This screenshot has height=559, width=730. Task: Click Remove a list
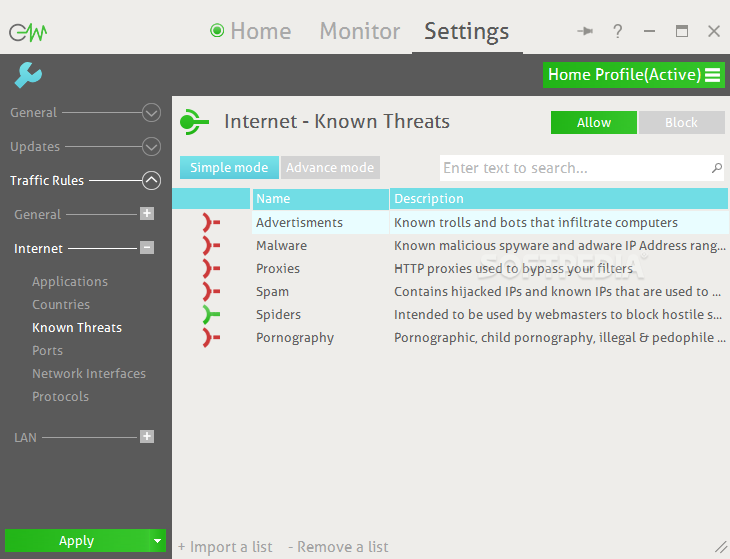coord(338,547)
